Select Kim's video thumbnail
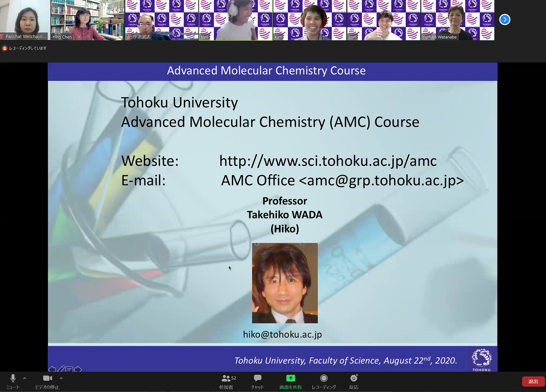 [x=310, y=20]
